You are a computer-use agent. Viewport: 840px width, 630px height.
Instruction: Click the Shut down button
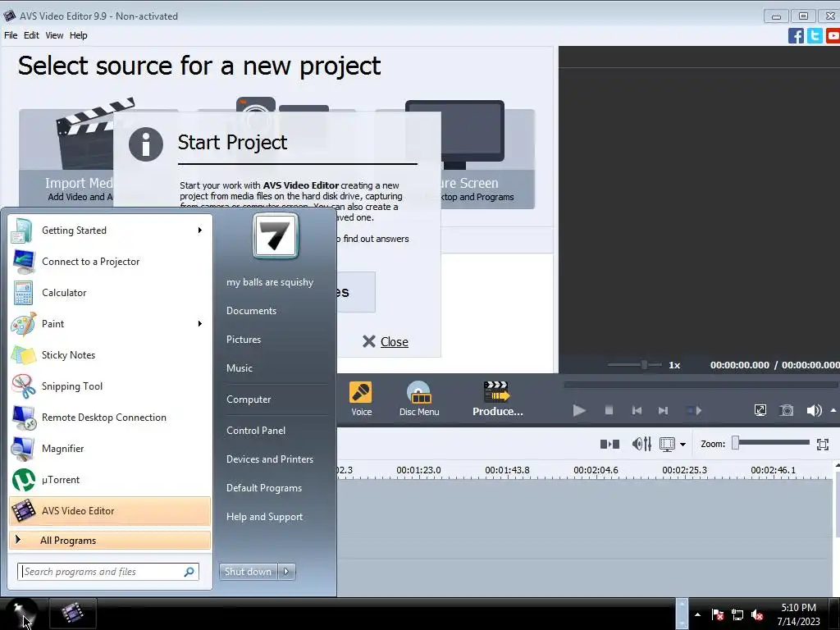[x=249, y=572]
